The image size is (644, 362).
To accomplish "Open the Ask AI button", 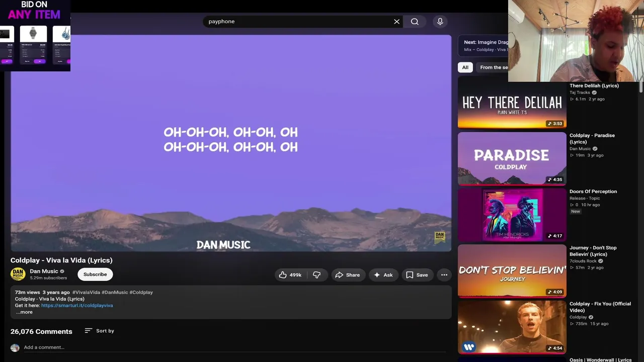I will 383,275.
